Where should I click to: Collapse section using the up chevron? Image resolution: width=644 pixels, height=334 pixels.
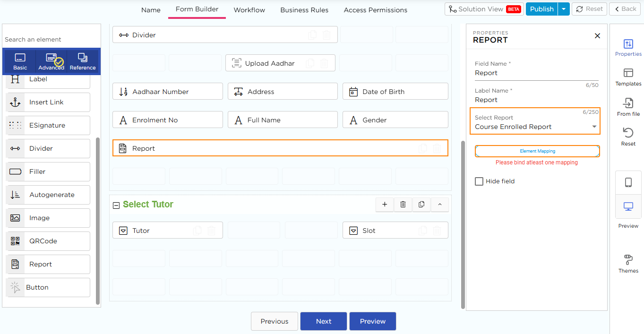pos(440,205)
